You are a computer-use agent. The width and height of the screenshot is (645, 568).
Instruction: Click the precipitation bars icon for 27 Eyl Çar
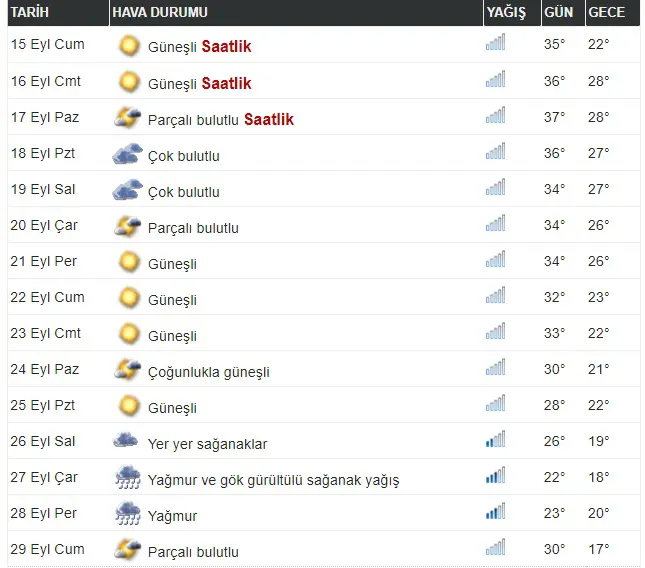point(495,477)
